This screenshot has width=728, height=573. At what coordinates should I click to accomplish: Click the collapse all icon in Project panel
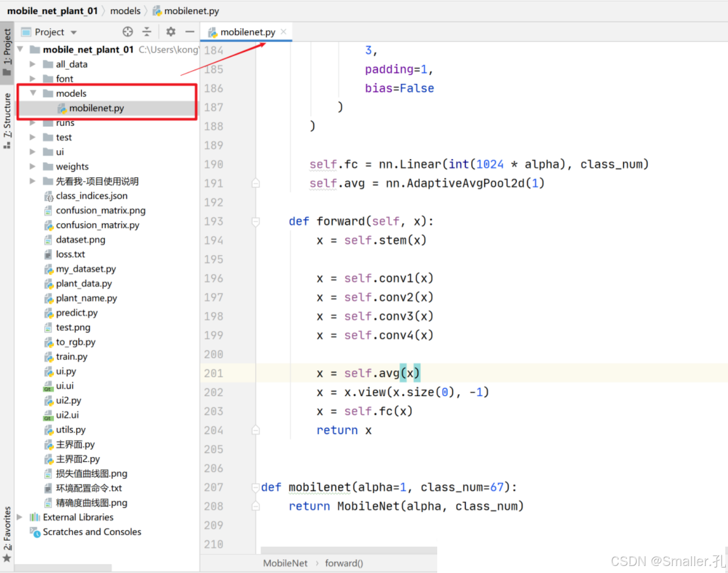[x=146, y=32]
